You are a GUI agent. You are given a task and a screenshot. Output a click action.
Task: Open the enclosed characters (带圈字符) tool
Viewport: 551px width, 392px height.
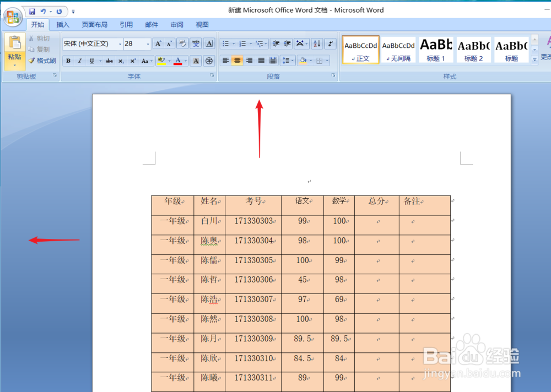(x=209, y=61)
